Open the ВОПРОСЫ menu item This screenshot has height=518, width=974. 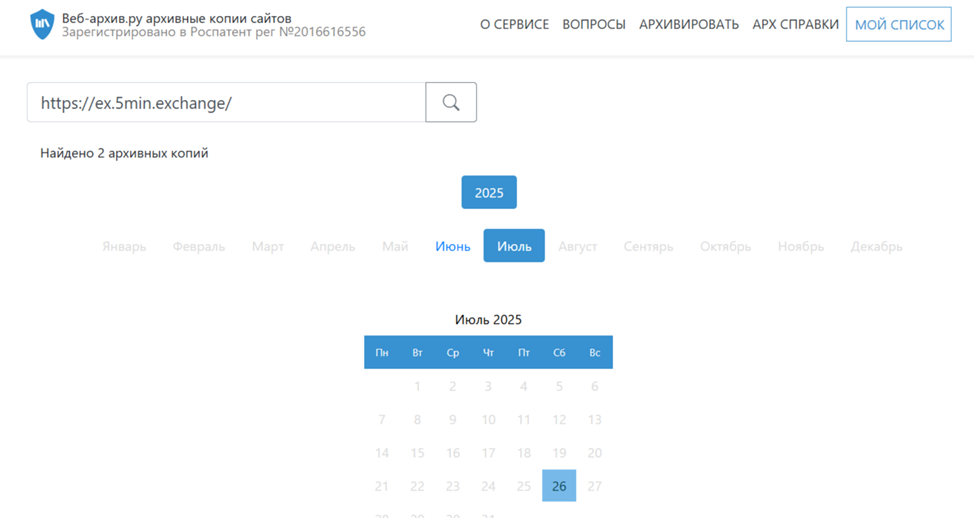pyautogui.click(x=594, y=24)
